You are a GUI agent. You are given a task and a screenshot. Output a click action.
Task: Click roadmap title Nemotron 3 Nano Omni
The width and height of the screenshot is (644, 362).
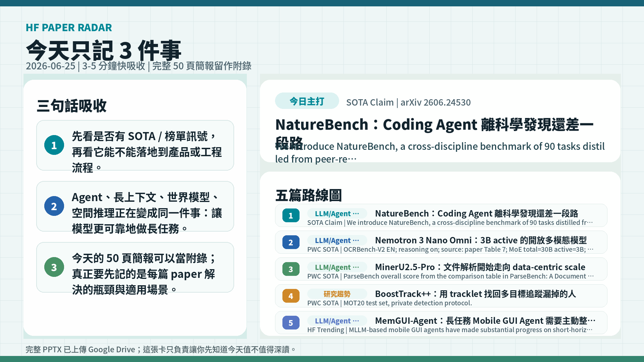point(481,240)
